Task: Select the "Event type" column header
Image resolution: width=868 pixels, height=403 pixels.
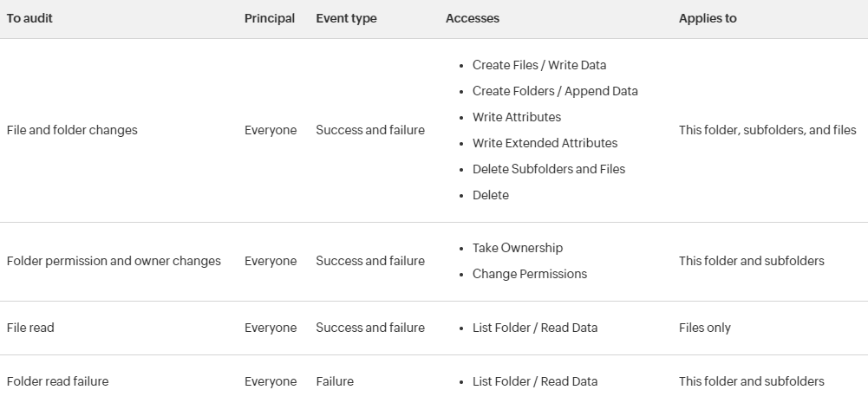Action: click(346, 18)
